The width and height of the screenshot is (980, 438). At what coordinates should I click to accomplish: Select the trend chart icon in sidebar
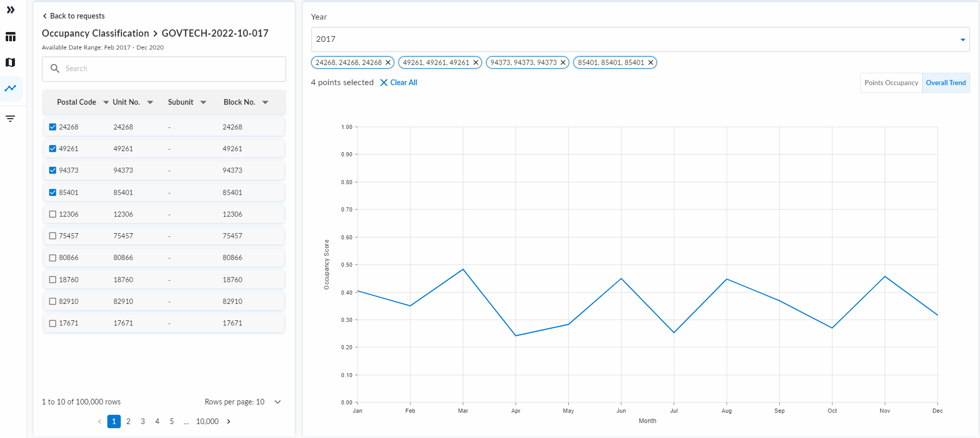tap(10, 88)
